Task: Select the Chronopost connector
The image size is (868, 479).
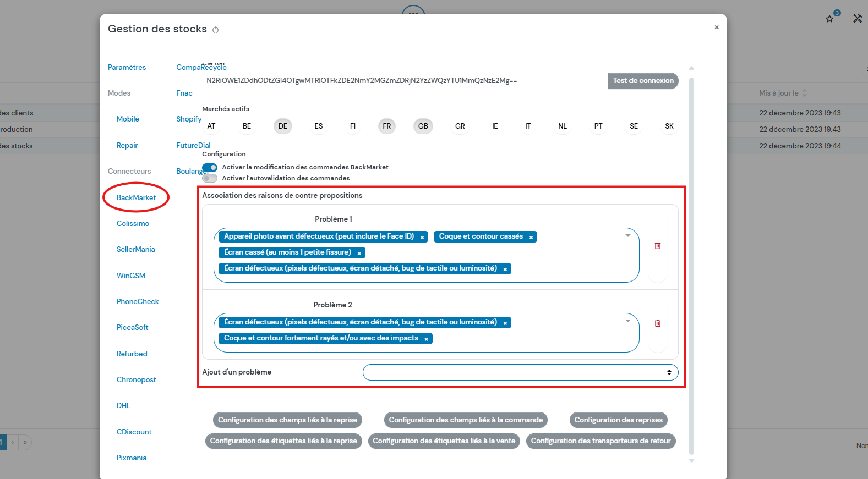Action: coord(137,379)
